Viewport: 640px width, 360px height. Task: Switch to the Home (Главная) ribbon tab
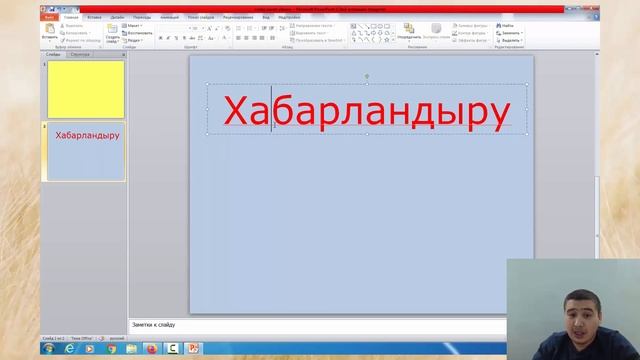pyautogui.click(x=71, y=18)
